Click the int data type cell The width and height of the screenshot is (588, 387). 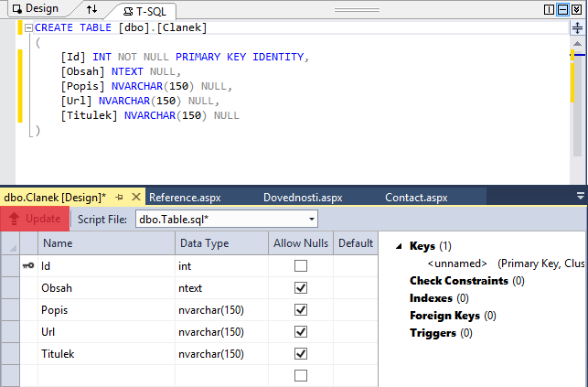point(221,266)
